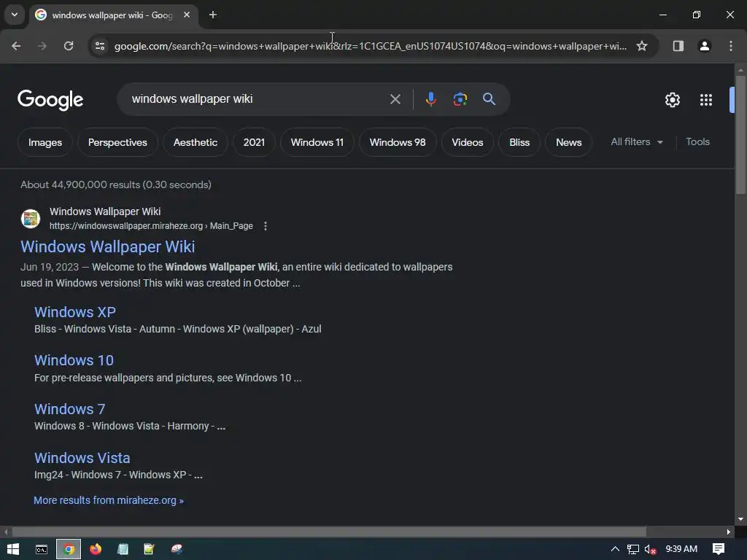Go to Google homepage via logo

pos(50,100)
